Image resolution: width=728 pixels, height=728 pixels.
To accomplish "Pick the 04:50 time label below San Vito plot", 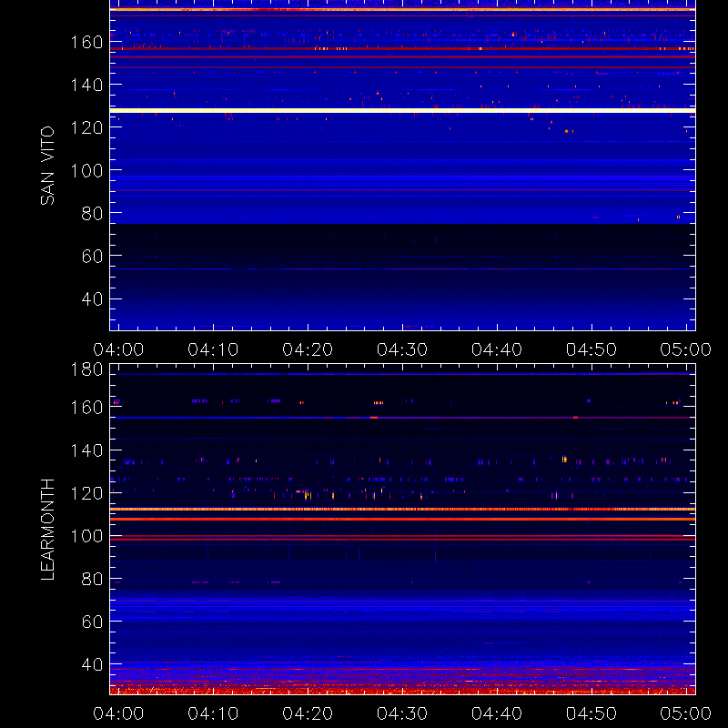I will (x=591, y=349).
